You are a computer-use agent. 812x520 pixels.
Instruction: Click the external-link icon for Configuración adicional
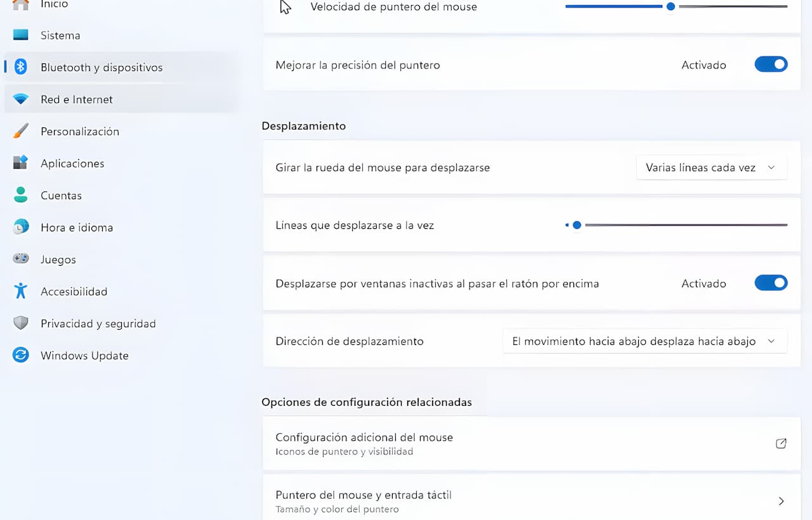[781, 443]
